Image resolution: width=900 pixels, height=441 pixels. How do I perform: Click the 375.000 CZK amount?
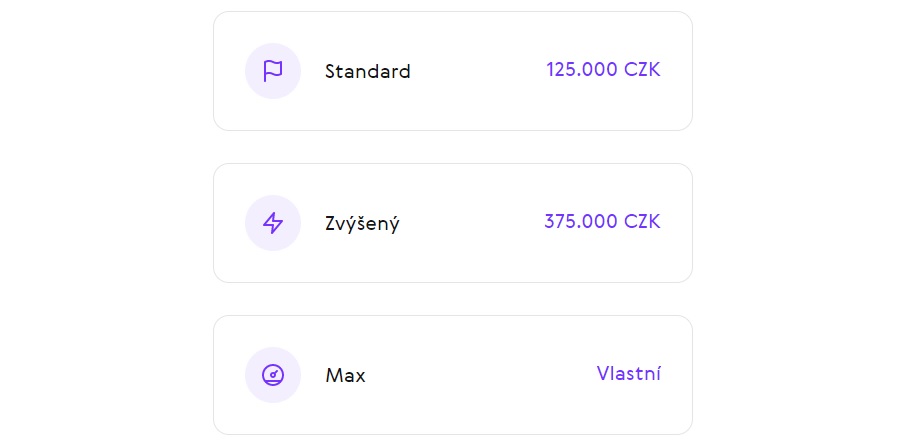(602, 222)
